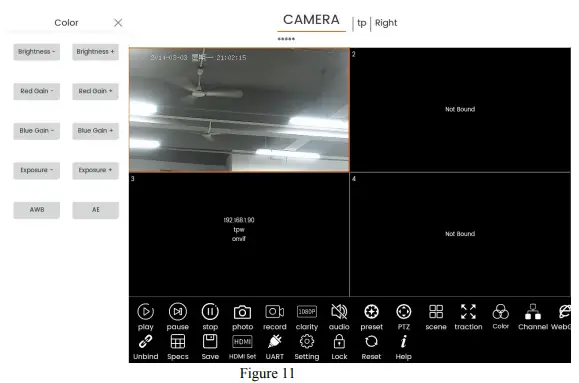Viewport: 579px width, 383px height.
Task: Decrease red gain with Red Gain - button
Action: click(x=37, y=91)
